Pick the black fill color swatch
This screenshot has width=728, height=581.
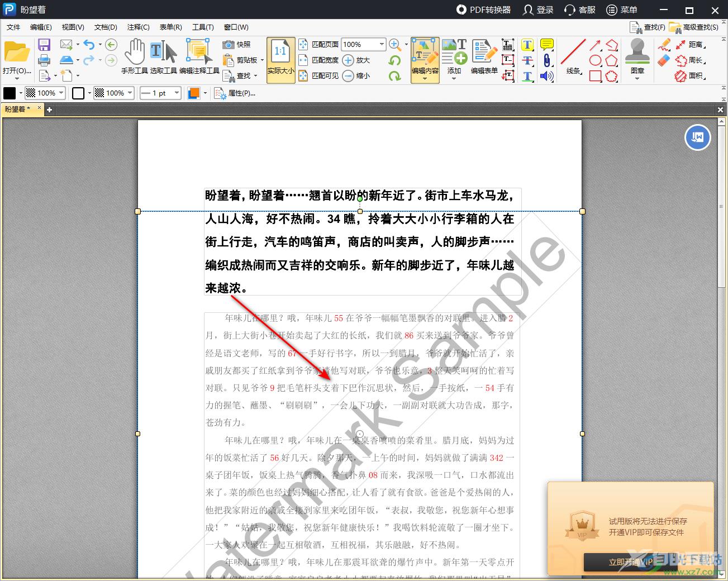point(9,93)
